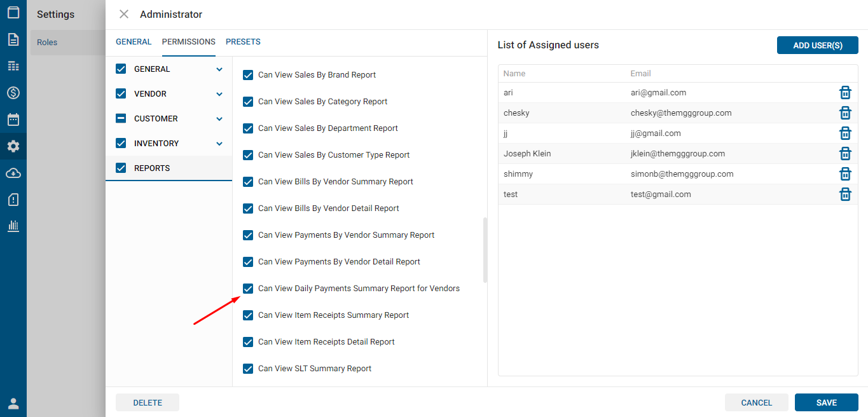Switch to the GENERAL tab
Viewport: 868px width, 417px height.
pyautogui.click(x=134, y=42)
